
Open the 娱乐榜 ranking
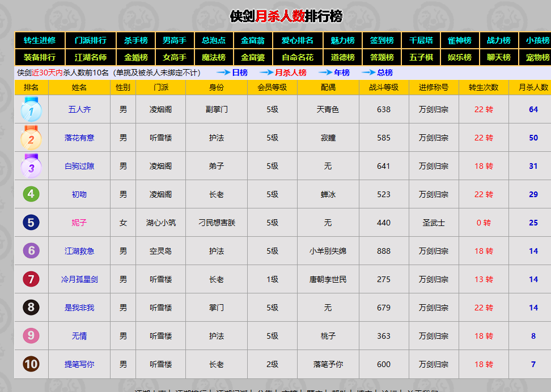[460, 57]
